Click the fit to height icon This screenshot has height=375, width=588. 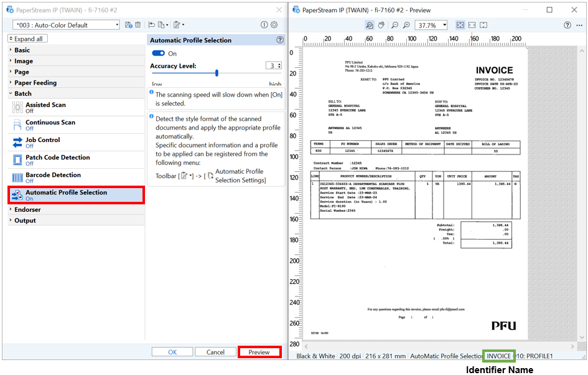coord(483,25)
